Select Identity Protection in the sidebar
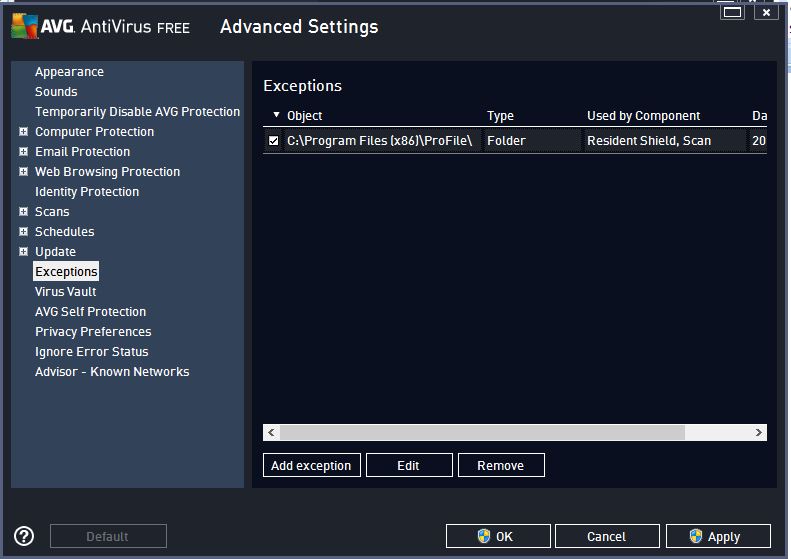The image size is (791, 559). (87, 192)
